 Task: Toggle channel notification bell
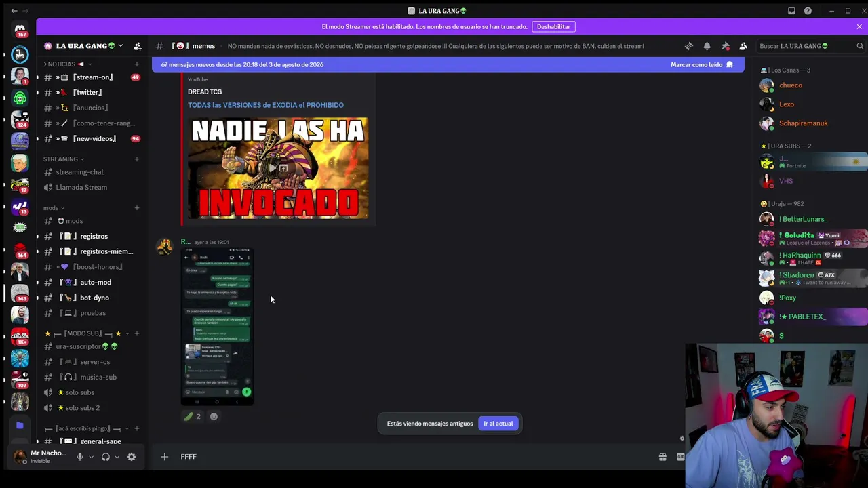(x=707, y=46)
